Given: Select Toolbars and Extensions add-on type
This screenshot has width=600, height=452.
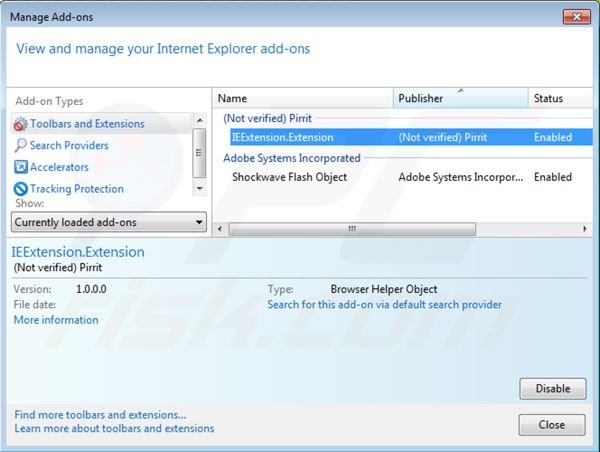Looking at the screenshot, I should pyautogui.click(x=101, y=124).
